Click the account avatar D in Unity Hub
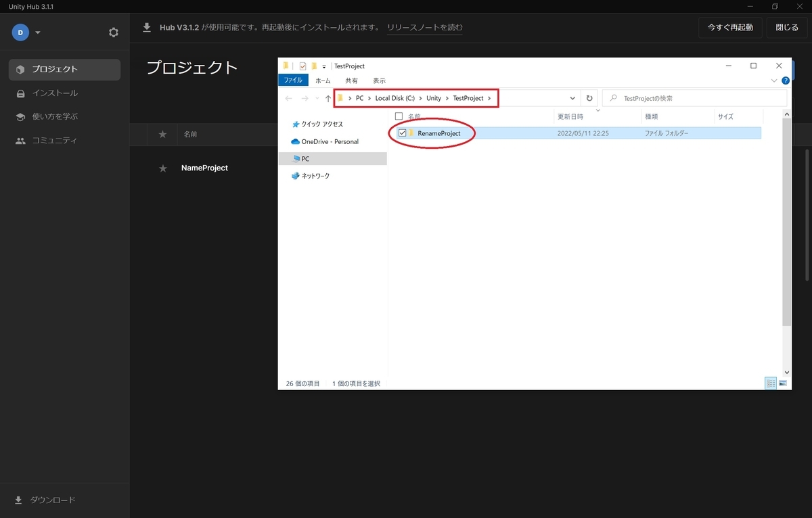Viewport: 812px width, 518px height. (x=20, y=32)
